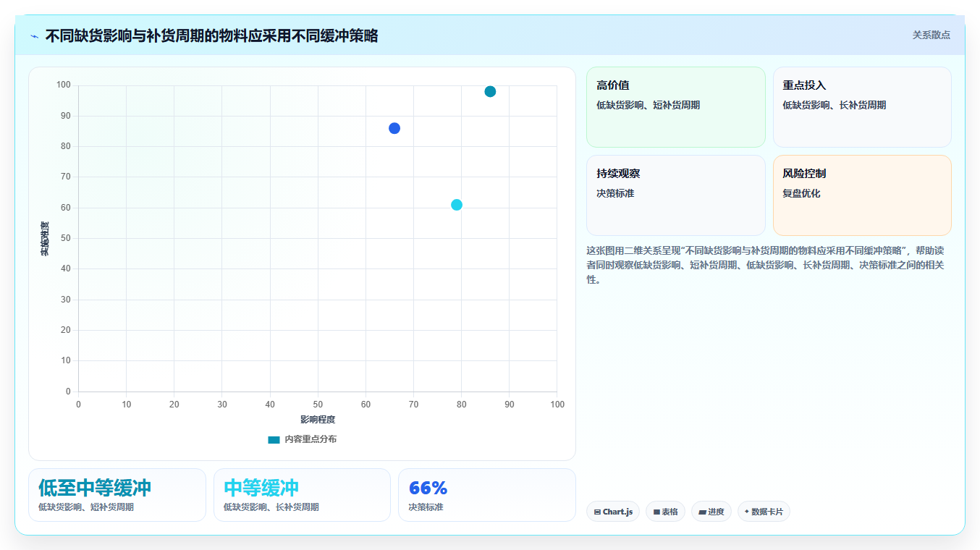Click the lightning icon beside the title
The height and width of the screenshot is (550, 980).
34,36
